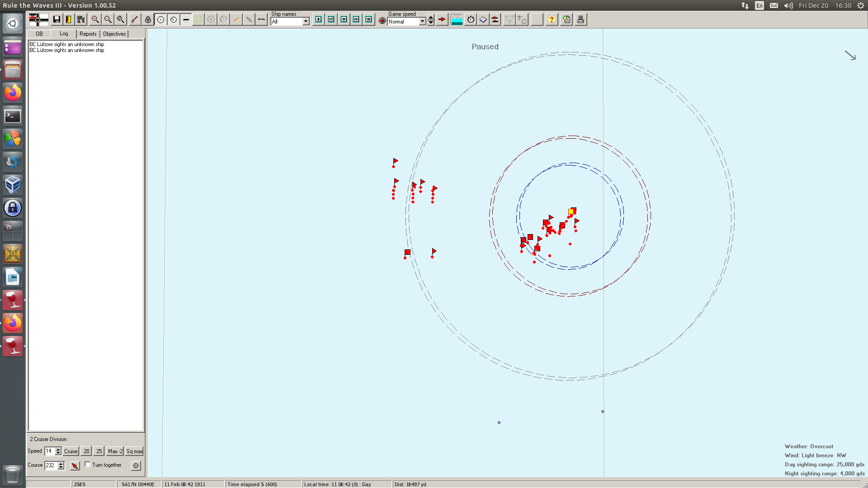Viewport: 868px width, 488px height.
Task: Decrease game speed with down arrow
Action: click(431, 23)
